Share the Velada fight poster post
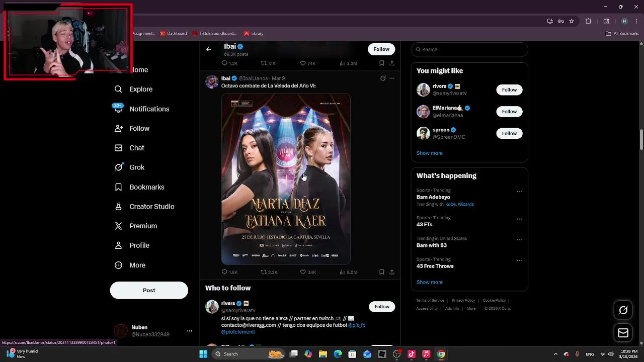 [x=392, y=272]
